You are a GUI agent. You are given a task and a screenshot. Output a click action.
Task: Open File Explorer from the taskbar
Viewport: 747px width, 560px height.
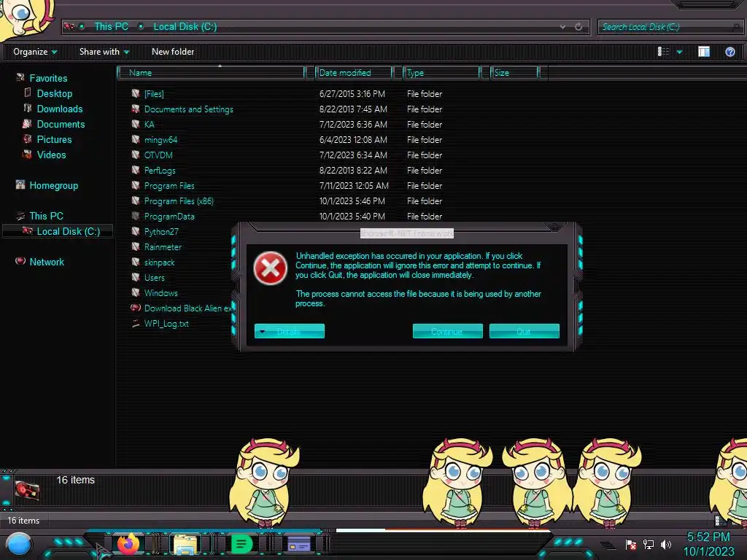click(x=185, y=545)
